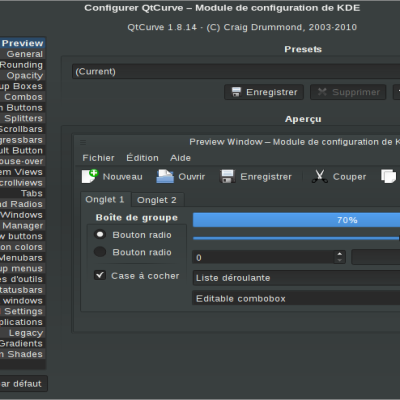The image size is (400, 400).
Task: Select the Popup menus entry in list
Action: 22,268
